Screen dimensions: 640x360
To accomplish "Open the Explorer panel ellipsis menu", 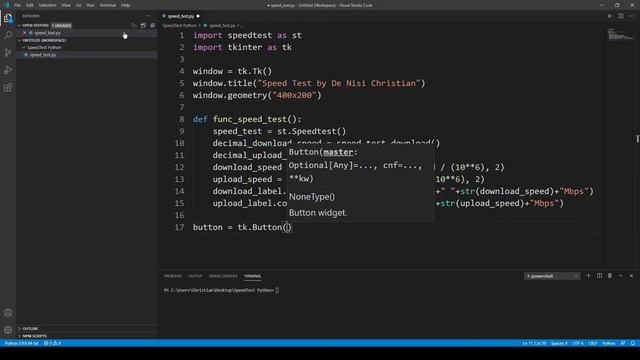I will click(148, 16).
